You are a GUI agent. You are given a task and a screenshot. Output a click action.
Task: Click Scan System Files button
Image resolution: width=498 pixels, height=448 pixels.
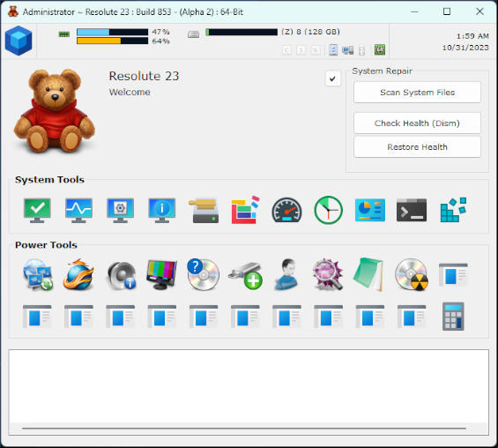[417, 93]
